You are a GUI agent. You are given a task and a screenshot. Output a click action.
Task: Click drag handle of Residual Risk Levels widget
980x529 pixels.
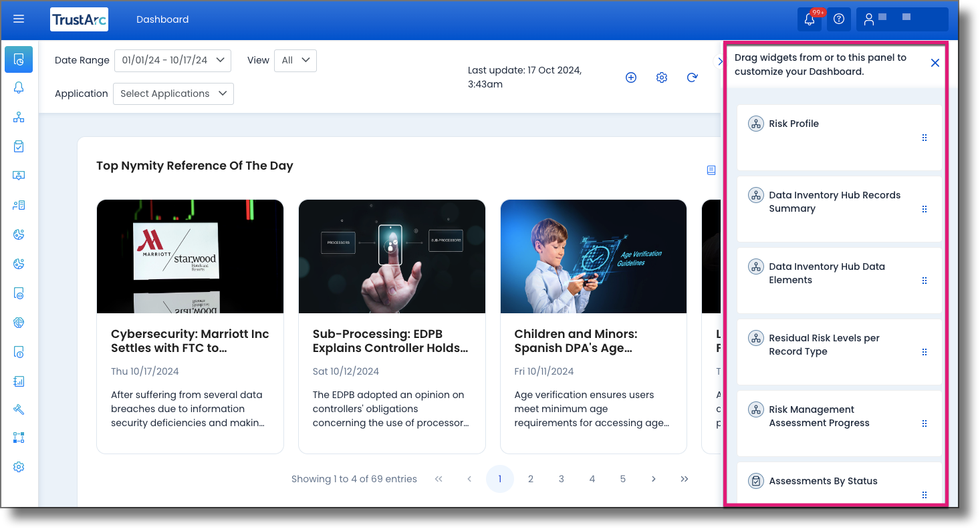click(925, 352)
